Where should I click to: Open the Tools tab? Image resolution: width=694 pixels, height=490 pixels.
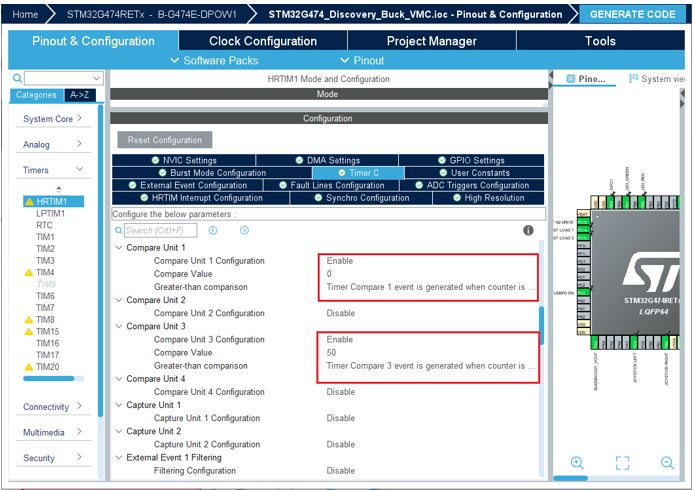600,41
